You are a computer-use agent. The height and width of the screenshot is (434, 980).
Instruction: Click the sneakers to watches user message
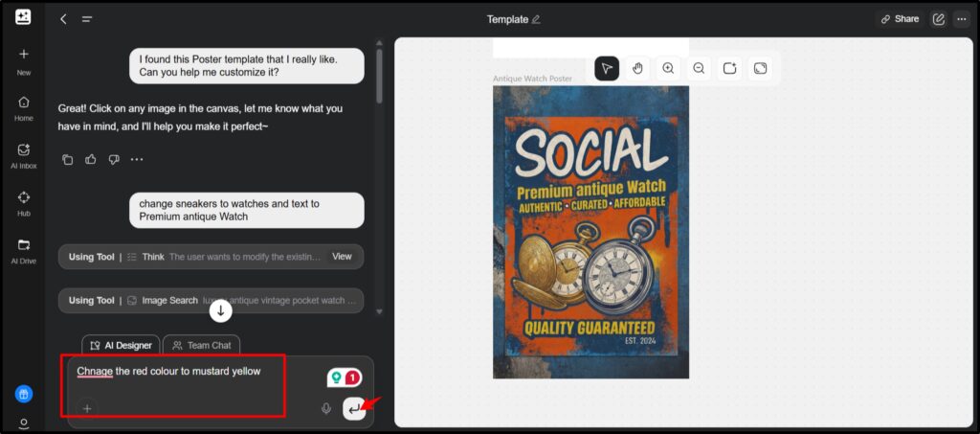[247, 210]
